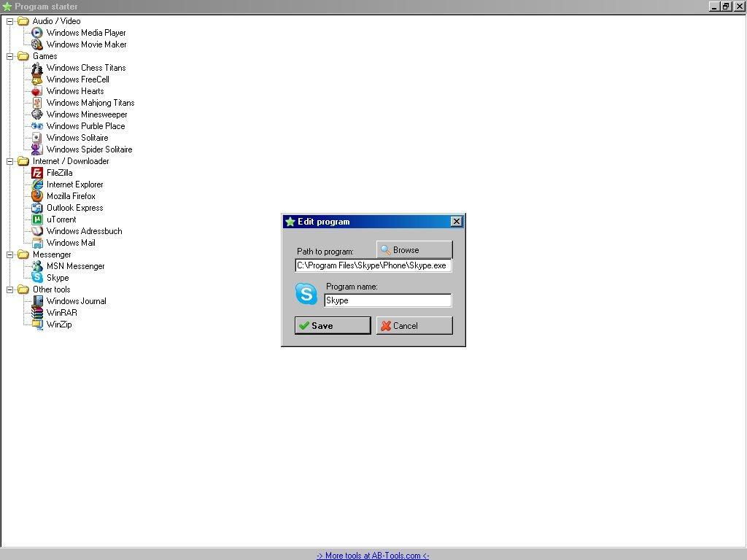Click the Windows Spider Solitaire icon
Image resolution: width=747 pixels, height=560 pixels.
[37, 149]
